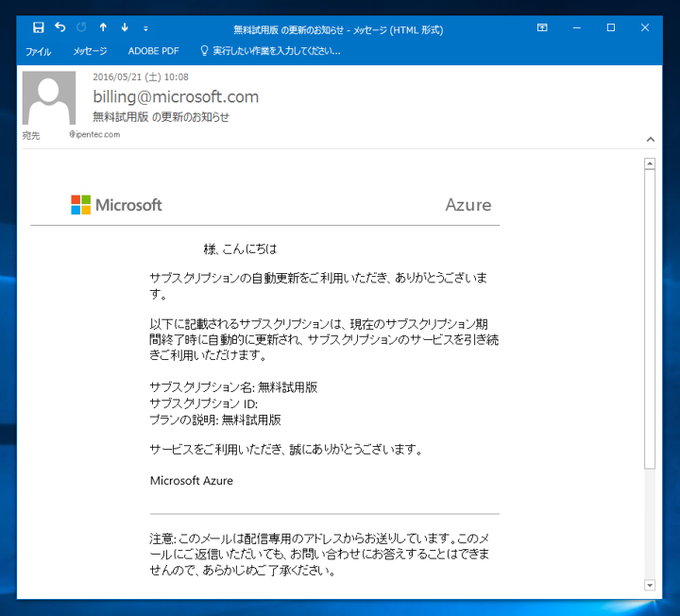Switch to the メッセージ ribbon tab

[x=91, y=51]
